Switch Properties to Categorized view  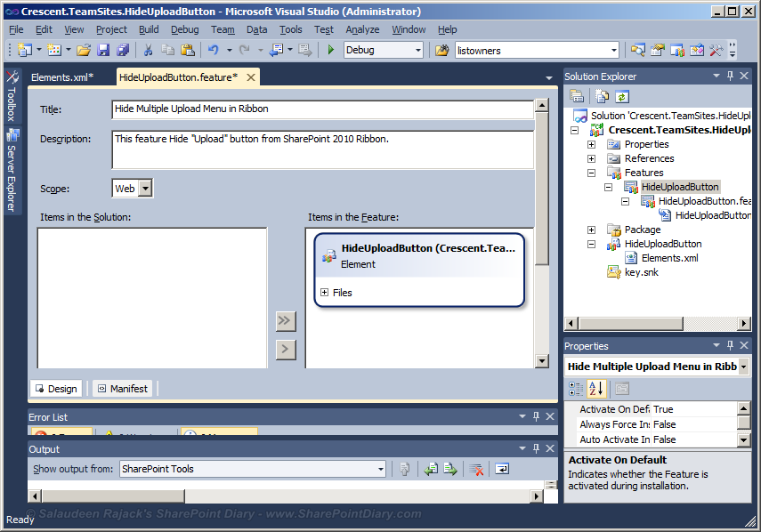pos(576,388)
